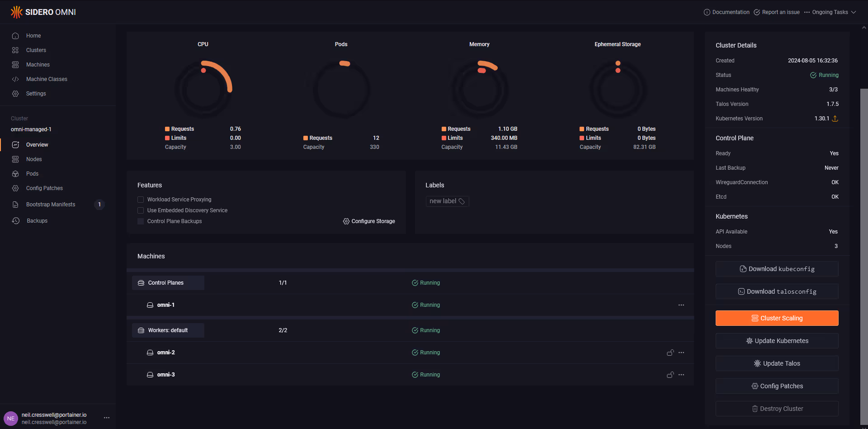The width and height of the screenshot is (868, 429).
Task: Open the Machines server icon
Action: [x=15, y=65]
